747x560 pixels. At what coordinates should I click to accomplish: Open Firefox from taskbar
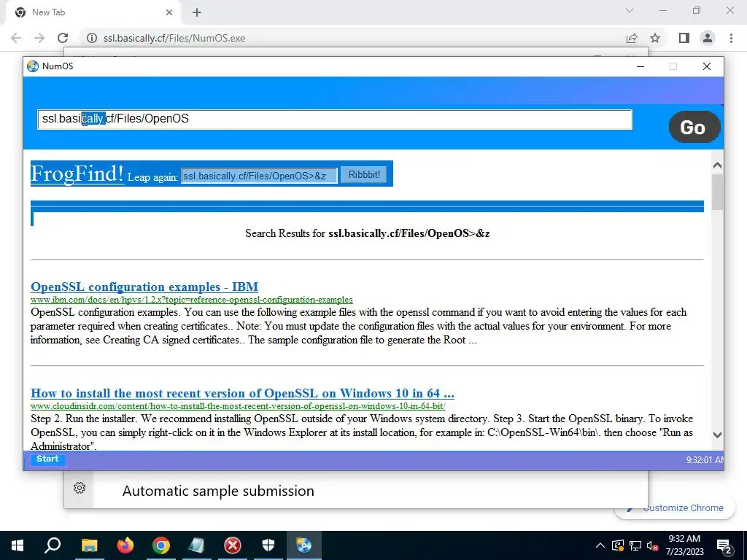click(x=125, y=545)
